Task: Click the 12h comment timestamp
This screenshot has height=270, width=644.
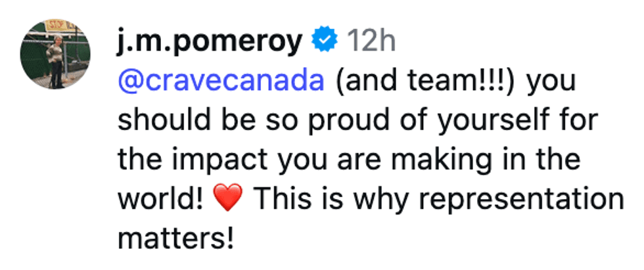Action: click(371, 42)
